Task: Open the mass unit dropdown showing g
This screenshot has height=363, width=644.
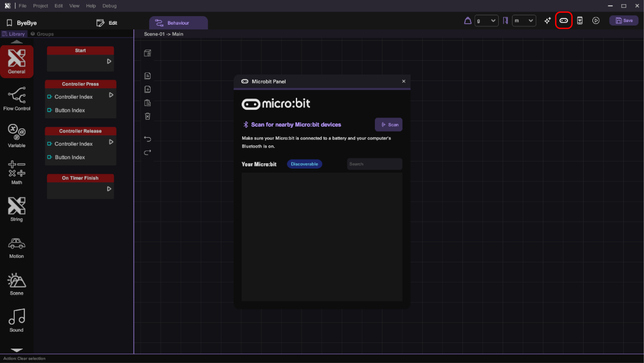Action: 486,21
